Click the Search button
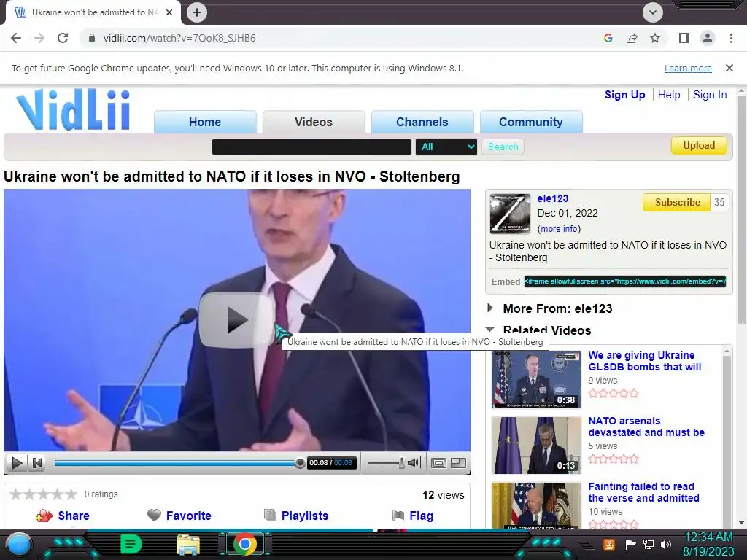The image size is (747, 560). [x=503, y=147]
